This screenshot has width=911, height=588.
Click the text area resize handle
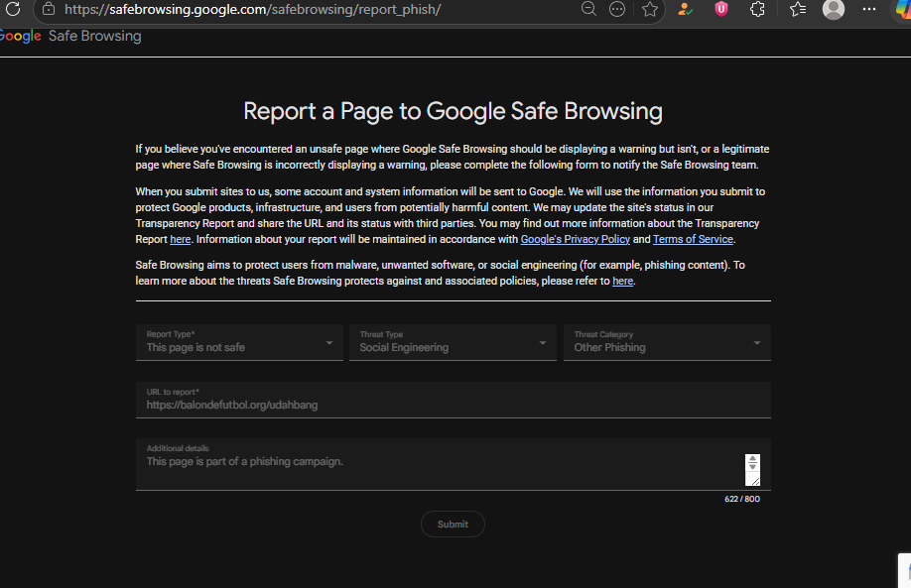click(755, 481)
